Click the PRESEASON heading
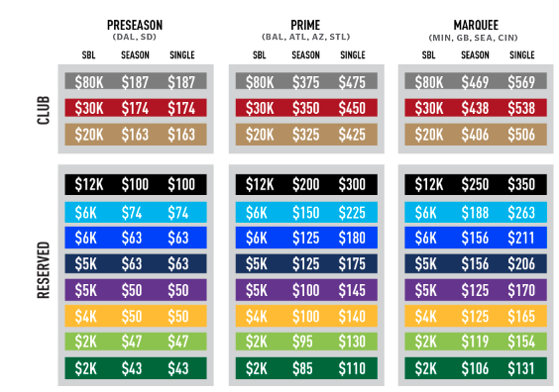 pyautogui.click(x=135, y=26)
